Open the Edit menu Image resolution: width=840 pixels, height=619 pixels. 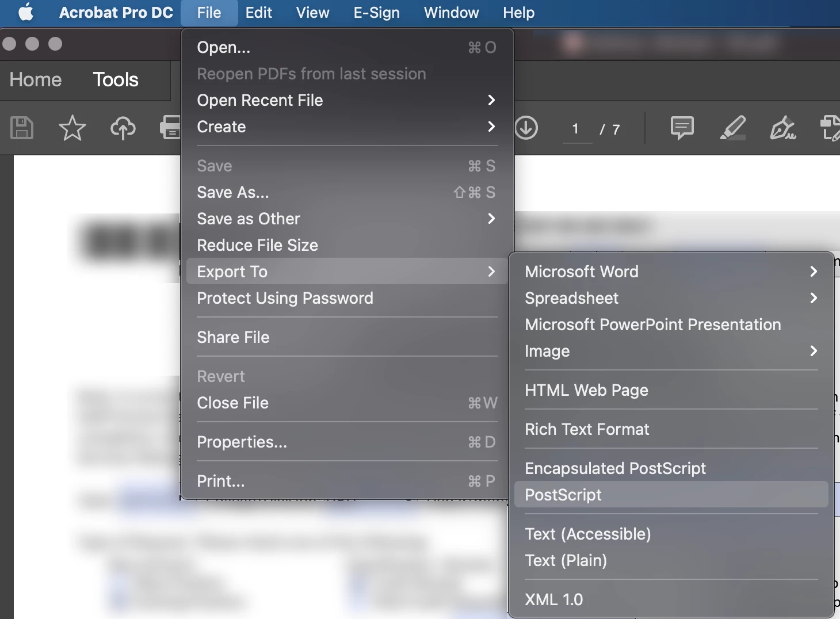pos(259,13)
